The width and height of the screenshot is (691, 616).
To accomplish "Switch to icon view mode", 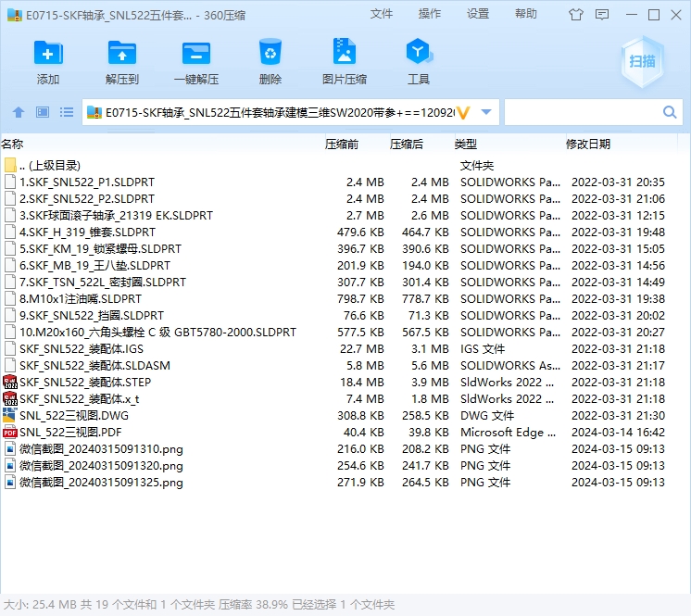I will tap(43, 112).
